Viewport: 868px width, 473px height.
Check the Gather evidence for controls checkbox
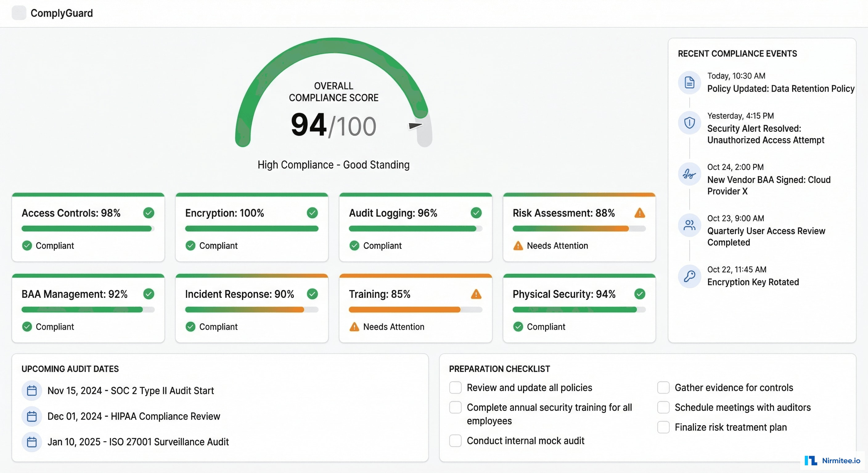[x=663, y=388]
